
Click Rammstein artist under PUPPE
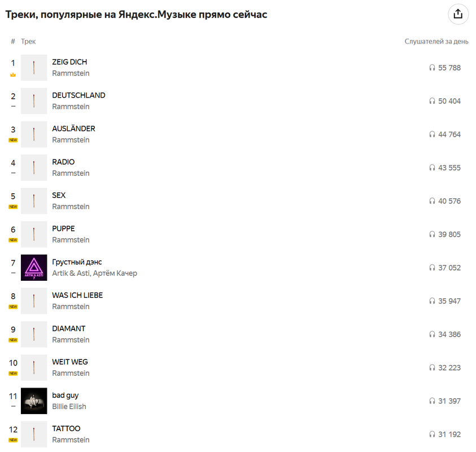[71, 240]
